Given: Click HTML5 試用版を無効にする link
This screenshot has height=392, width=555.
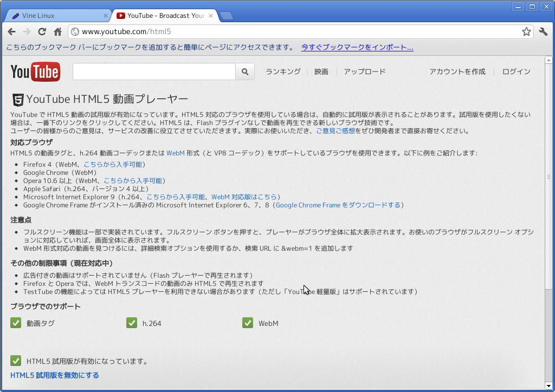Looking at the screenshot, I should tap(55, 375).
